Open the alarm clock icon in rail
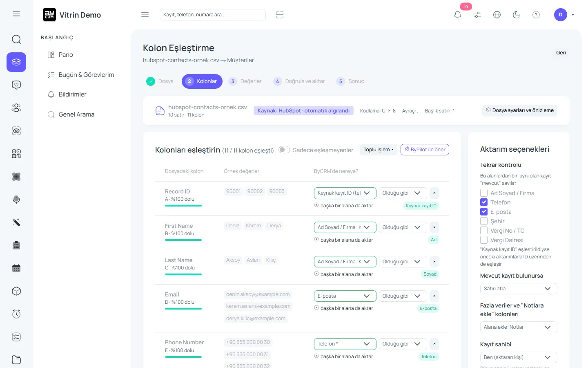 pyautogui.click(x=16, y=314)
